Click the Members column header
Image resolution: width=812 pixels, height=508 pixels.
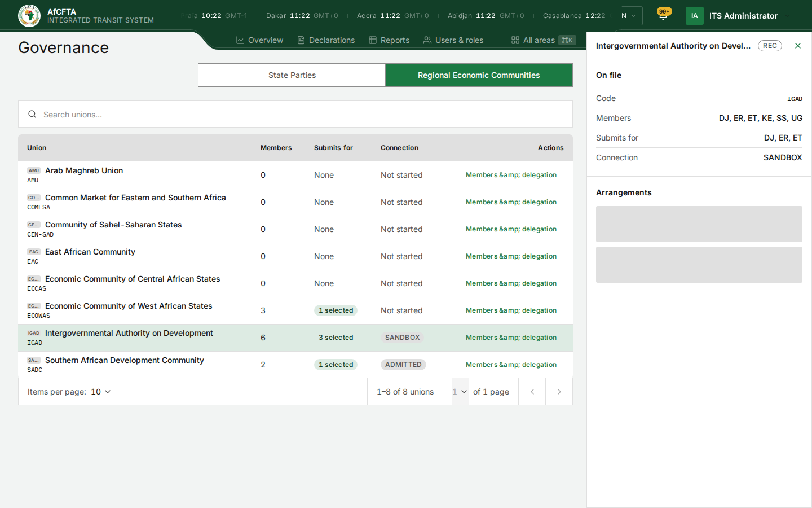pos(276,148)
